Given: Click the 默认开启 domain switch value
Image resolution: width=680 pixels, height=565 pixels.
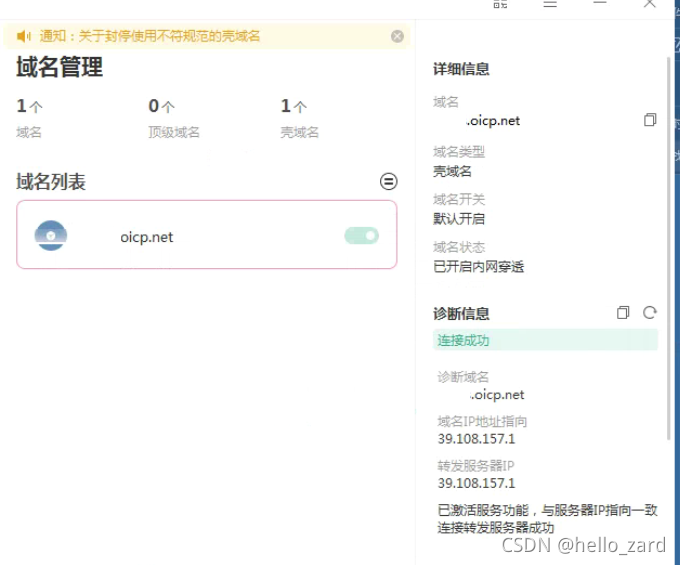Looking at the screenshot, I should coord(459,219).
